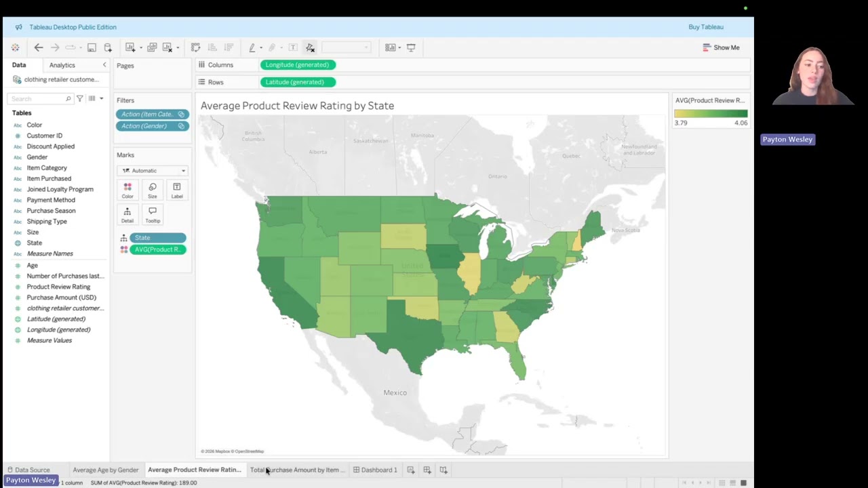Select the clothing retailer customer data source
This screenshot has width=868, height=488.
point(56,79)
